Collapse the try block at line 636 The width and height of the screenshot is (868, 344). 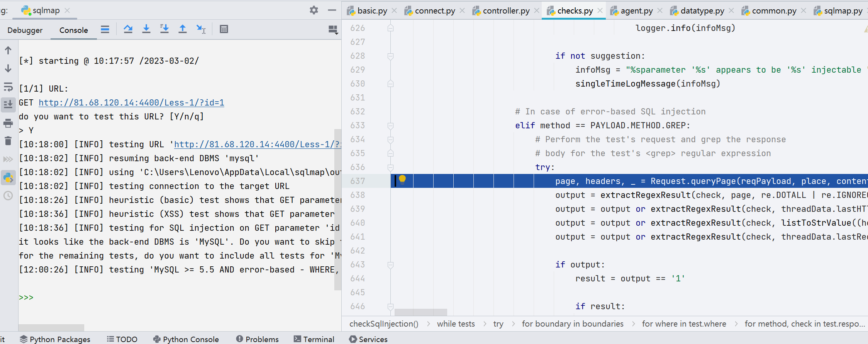390,167
